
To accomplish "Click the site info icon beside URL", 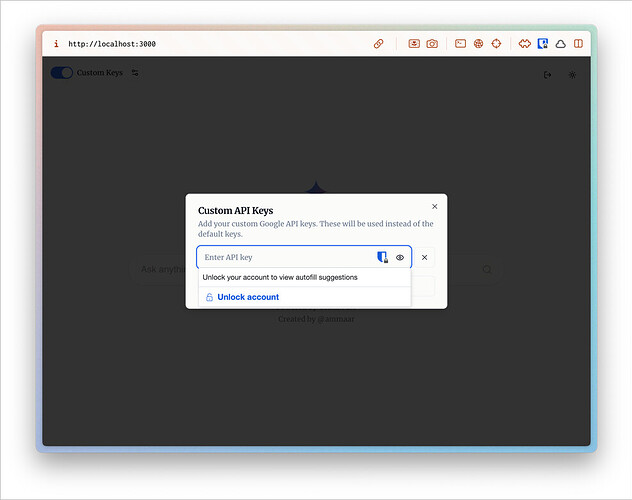I will point(56,44).
